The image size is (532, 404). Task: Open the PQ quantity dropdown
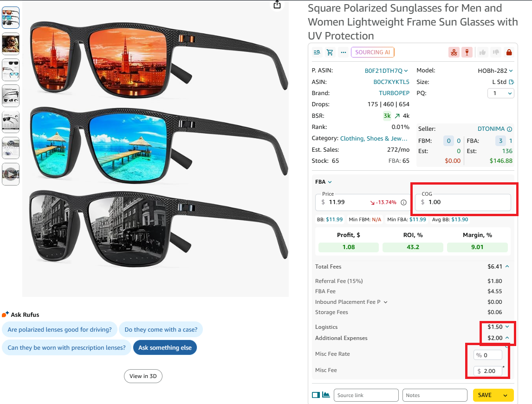500,93
